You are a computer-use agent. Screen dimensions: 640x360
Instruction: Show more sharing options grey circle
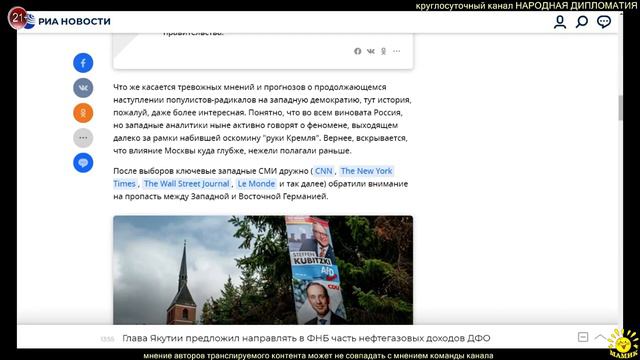click(83, 138)
